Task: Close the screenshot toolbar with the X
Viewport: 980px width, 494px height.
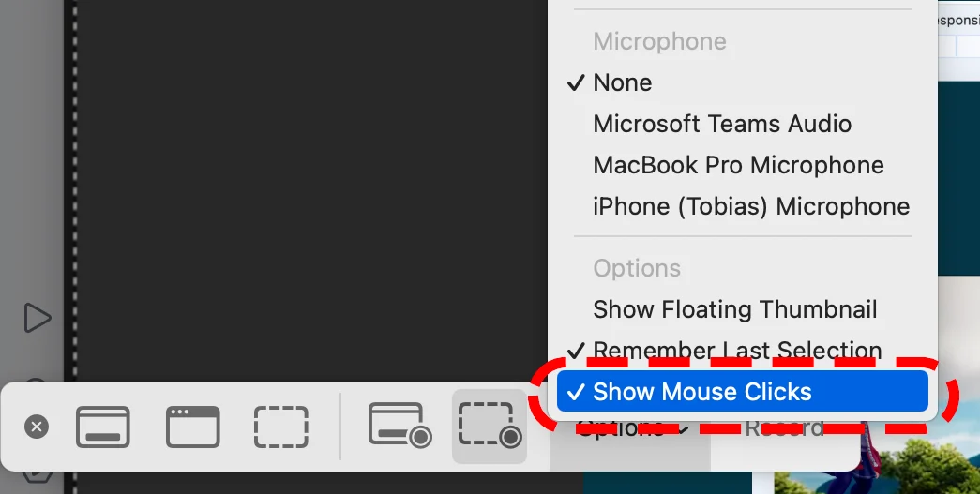Action: coord(37,427)
